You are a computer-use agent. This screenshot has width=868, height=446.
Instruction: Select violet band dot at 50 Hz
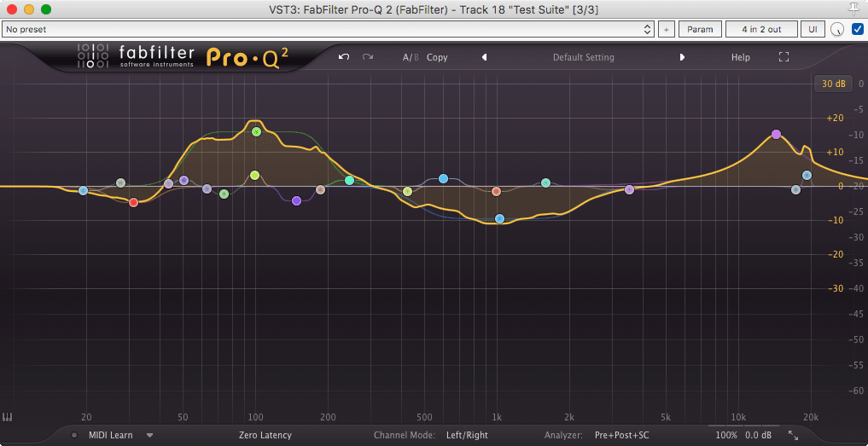pos(184,181)
